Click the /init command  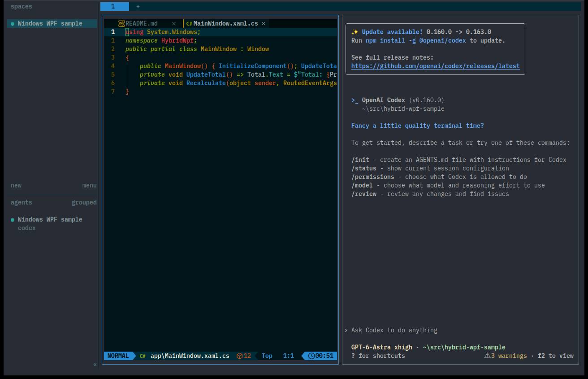(x=360, y=160)
